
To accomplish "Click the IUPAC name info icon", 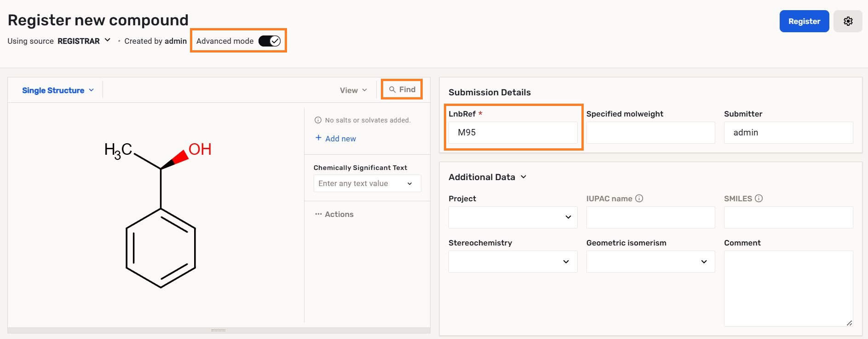I will point(639,199).
